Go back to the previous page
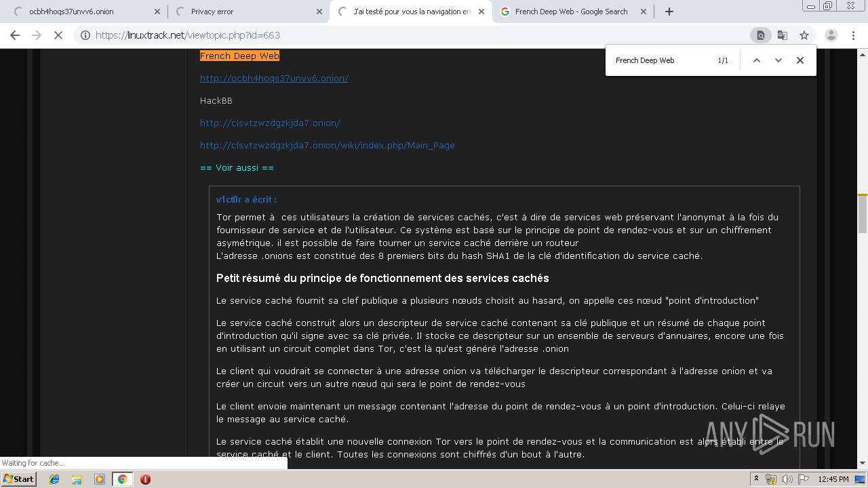868x488 pixels. pos(15,35)
